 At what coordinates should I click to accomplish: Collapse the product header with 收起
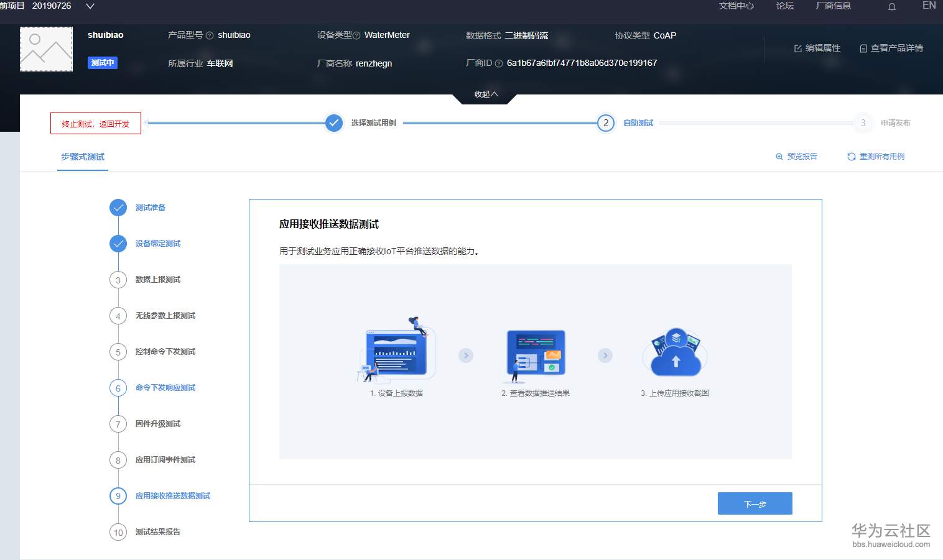point(486,94)
